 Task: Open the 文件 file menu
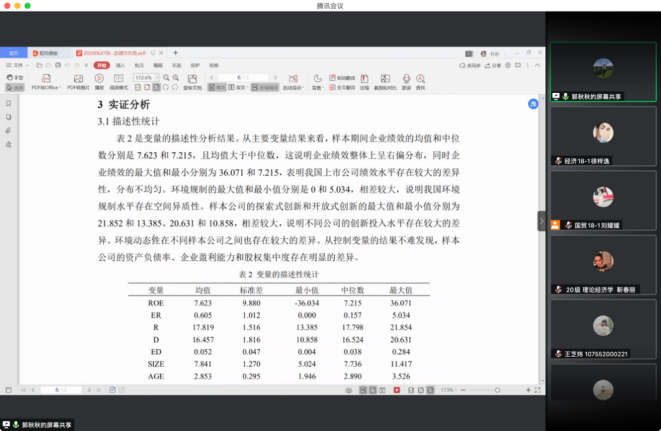17,65
